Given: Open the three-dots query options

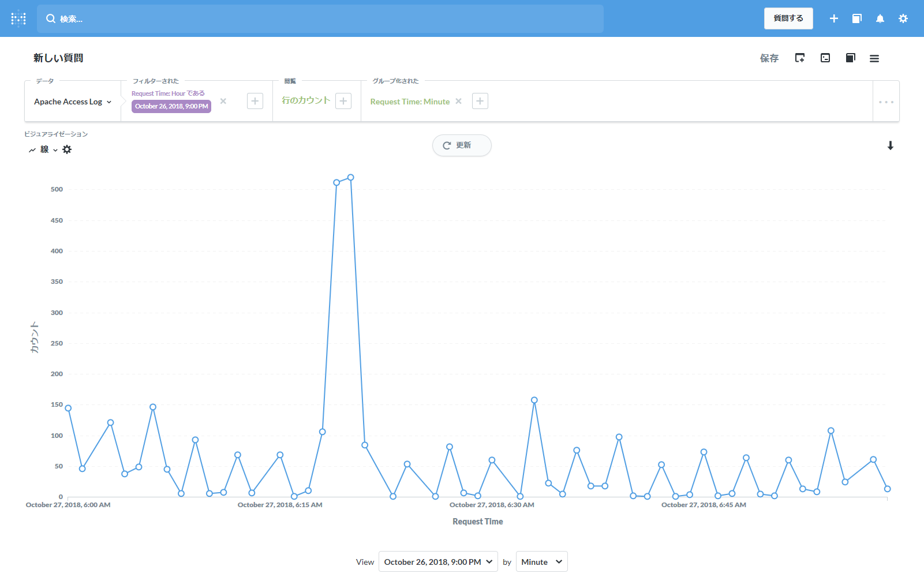Looking at the screenshot, I should tap(886, 102).
